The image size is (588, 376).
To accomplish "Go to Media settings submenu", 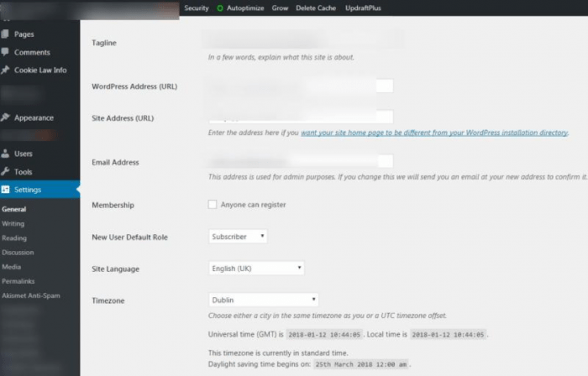I will point(11,267).
